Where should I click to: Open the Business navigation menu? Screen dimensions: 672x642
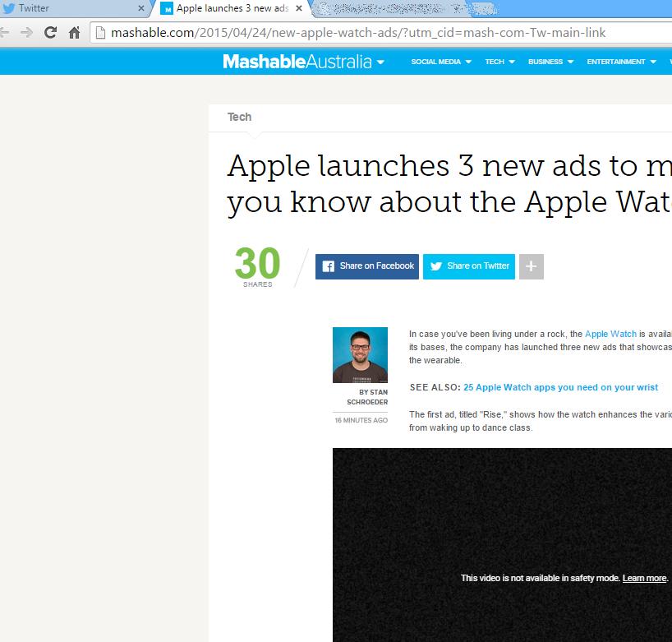pos(545,62)
